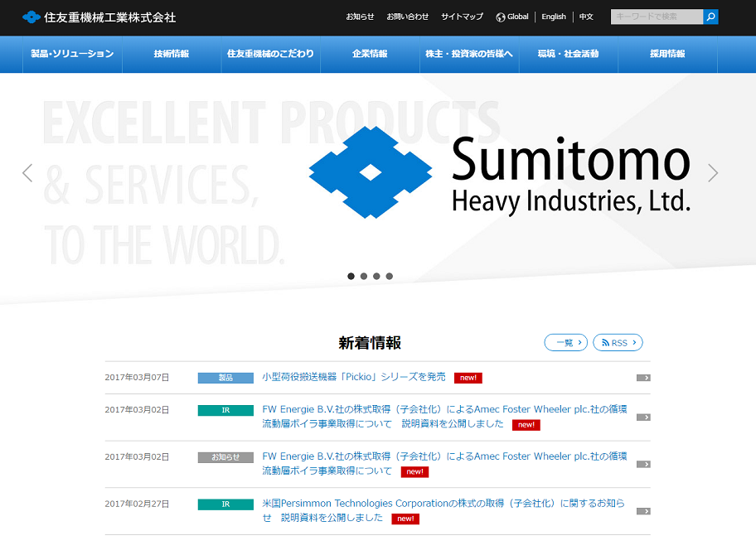The height and width of the screenshot is (555, 756).
Task: Focus the keyword search field
Action: 657,17
